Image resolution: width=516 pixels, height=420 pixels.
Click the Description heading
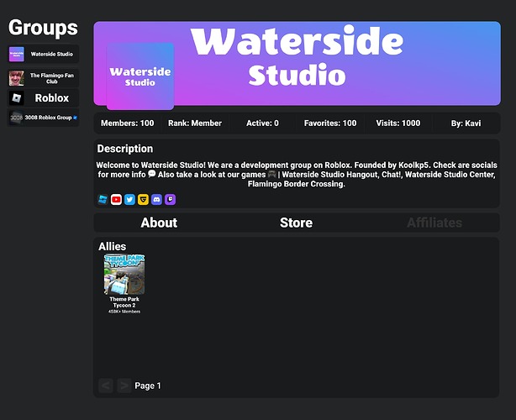pos(124,149)
